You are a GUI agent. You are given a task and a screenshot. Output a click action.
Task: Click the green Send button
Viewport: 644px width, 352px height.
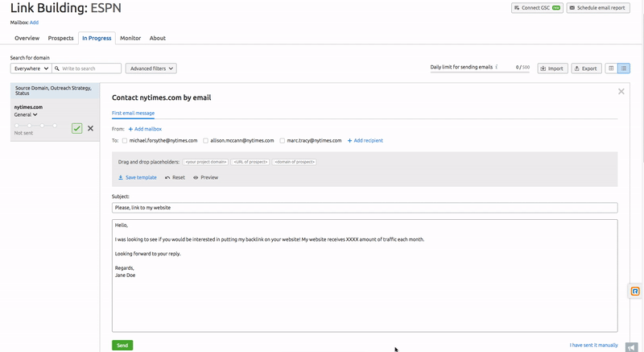point(122,345)
